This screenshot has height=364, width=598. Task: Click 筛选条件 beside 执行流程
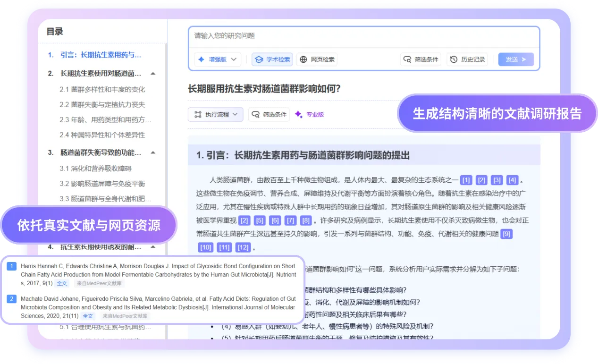click(x=269, y=114)
